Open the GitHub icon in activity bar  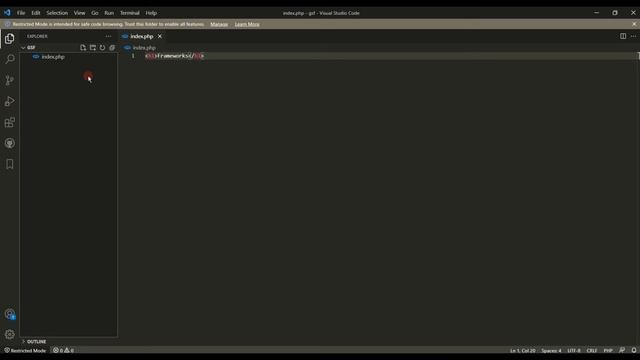click(9, 143)
